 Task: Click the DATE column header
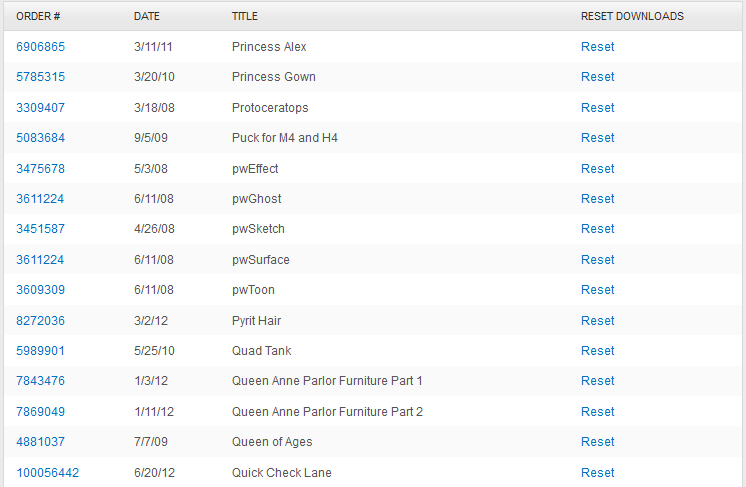point(146,17)
